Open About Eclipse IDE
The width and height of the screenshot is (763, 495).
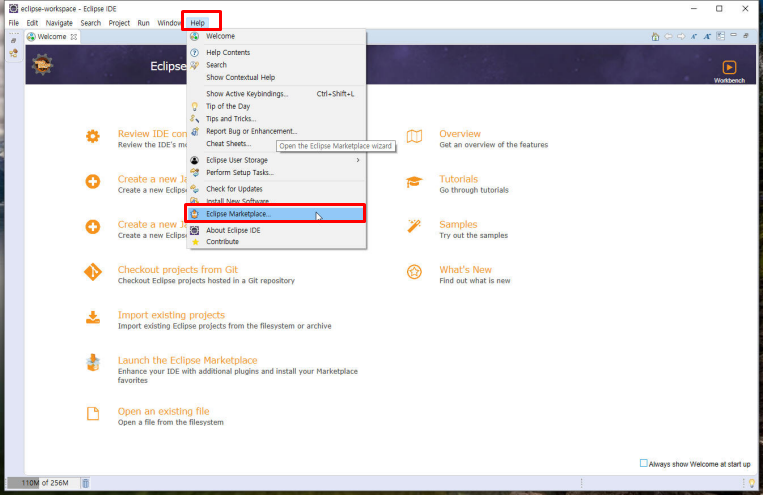(276, 230)
